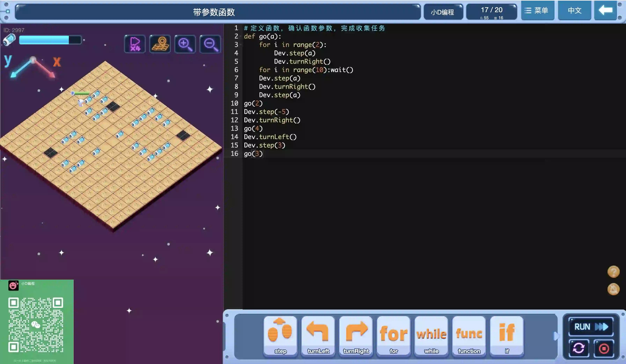Click the map location marker icon
The height and width of the screenshot is (364, 626).
(160, 44)
